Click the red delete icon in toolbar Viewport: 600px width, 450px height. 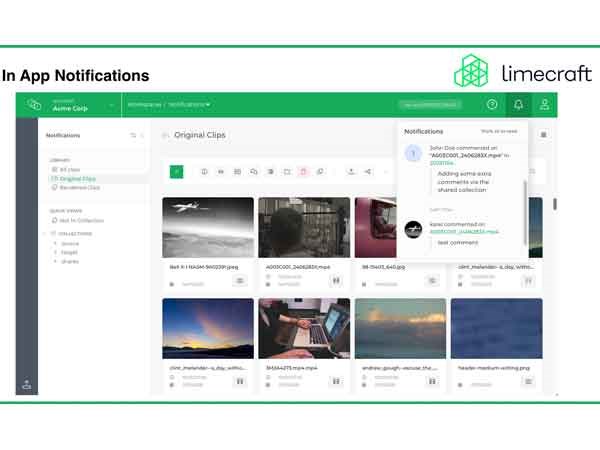[304, 172]
